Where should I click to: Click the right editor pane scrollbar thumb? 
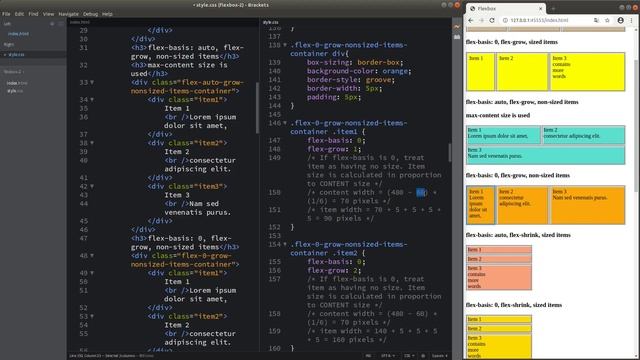pyautogui.click(x=450, y=152)
